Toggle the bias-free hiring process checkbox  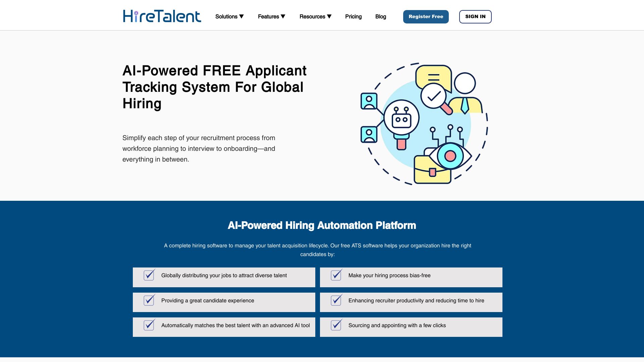336,276
